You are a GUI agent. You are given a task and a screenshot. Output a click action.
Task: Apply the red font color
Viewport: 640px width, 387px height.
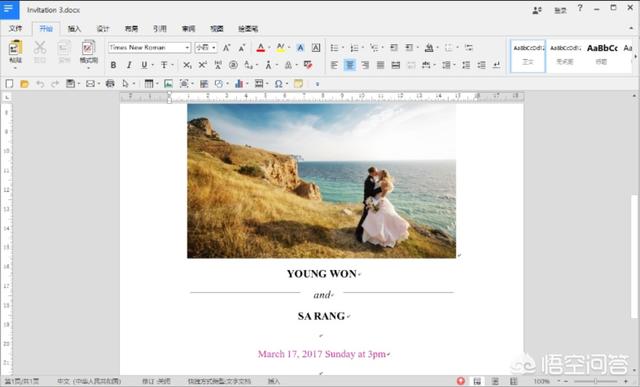pyautogui.click(x=260, y=48)
